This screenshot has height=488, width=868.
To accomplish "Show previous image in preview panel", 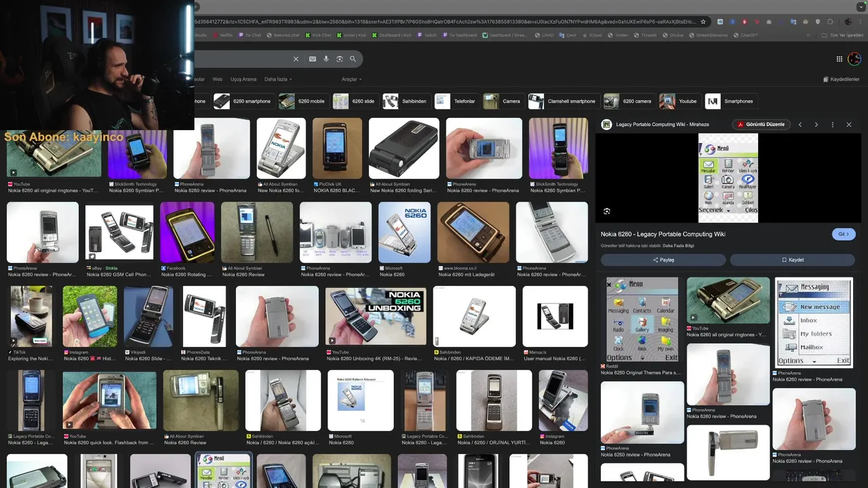I will [x=800, y=125].
